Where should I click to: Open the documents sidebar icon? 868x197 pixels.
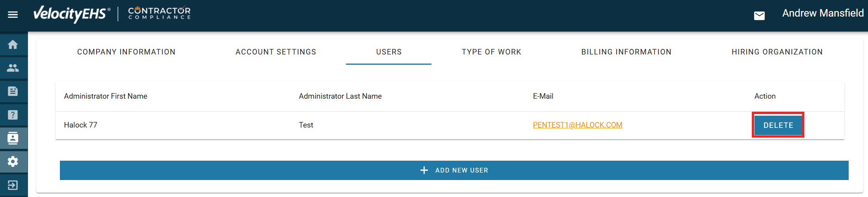point(13,92)
